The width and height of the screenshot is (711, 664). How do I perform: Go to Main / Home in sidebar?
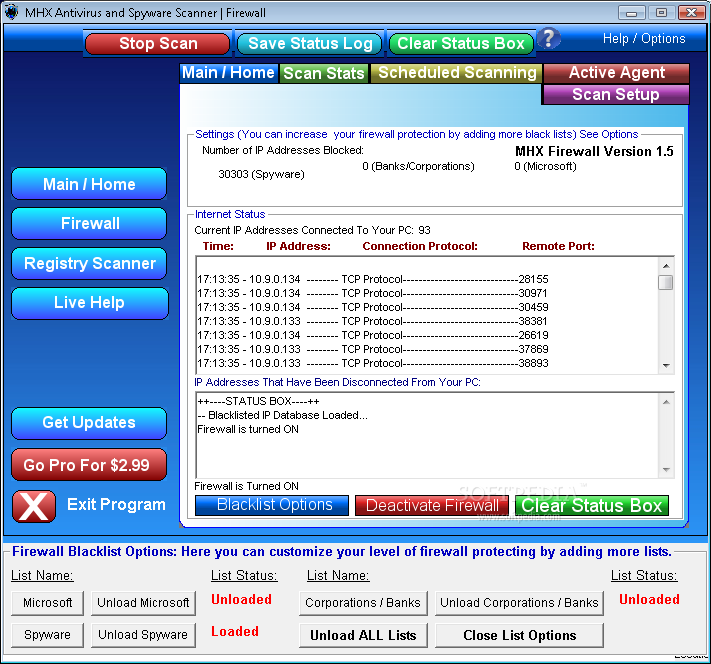coord(89,184)
